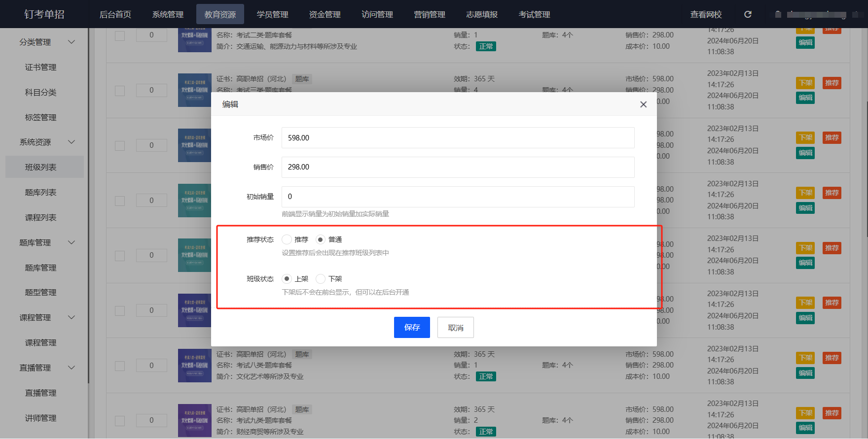Select the 普通 radio option
The image size is (868, 439).
point(321,239)
